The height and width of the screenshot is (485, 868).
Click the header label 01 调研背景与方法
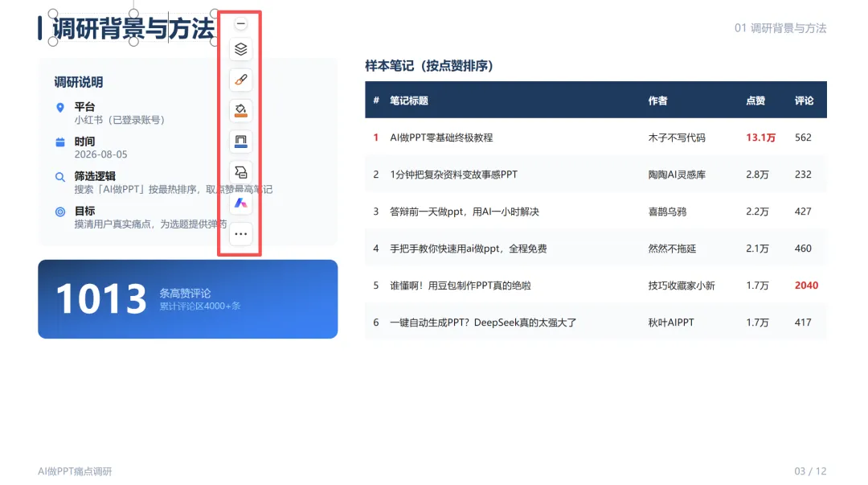780,28
